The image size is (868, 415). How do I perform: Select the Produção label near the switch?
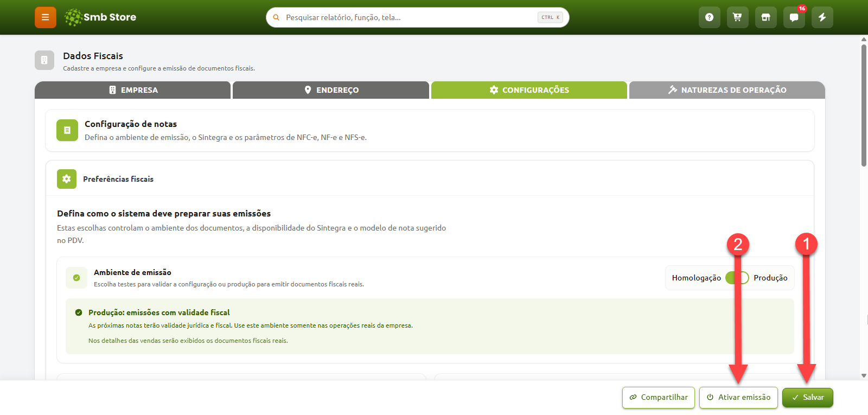click(x=770, y=278)
